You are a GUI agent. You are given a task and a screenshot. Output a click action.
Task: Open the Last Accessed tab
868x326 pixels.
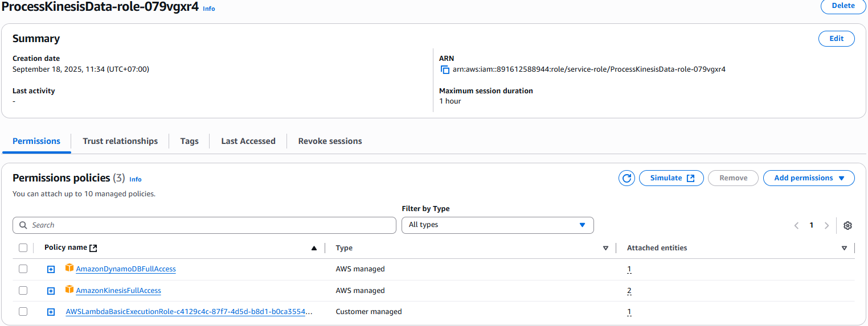[248, 141]
